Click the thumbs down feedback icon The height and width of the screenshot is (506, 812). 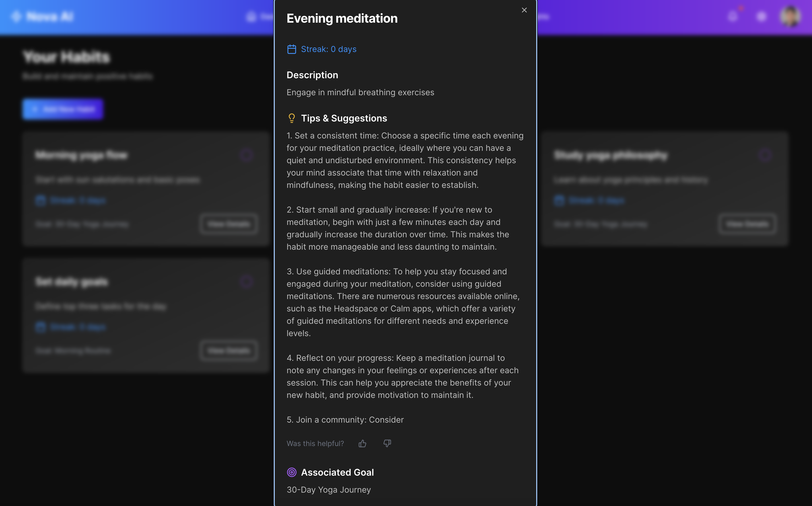point(387,443)
